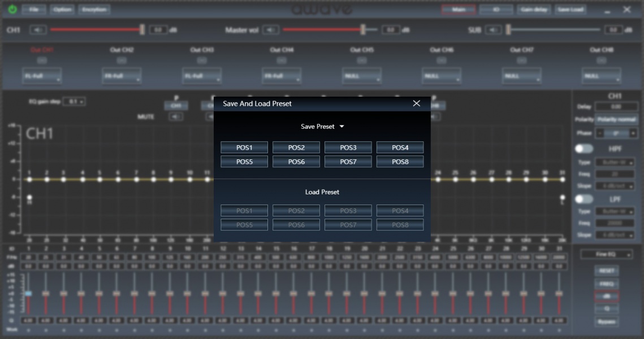
Task: Click the green power icon
Action: (x=12, y=10)
